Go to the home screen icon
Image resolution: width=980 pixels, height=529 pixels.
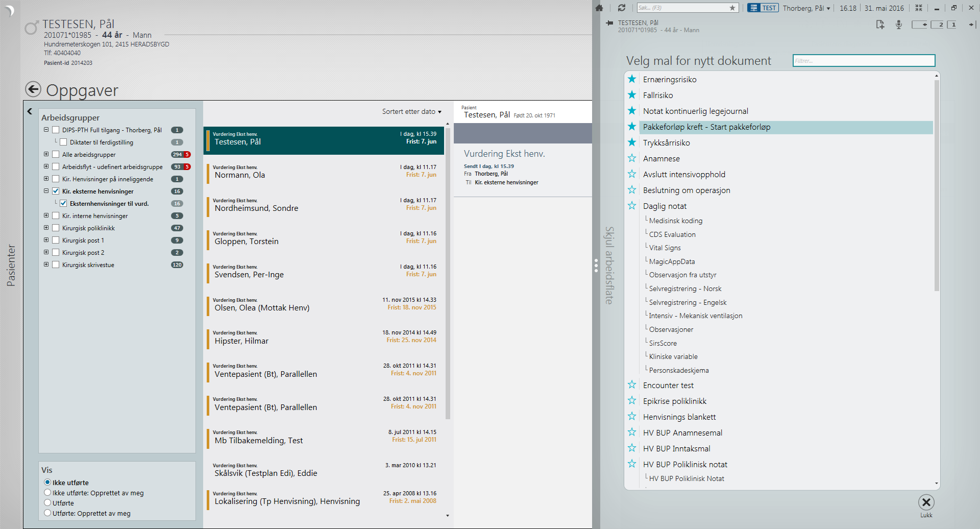(x=599, y=8)
